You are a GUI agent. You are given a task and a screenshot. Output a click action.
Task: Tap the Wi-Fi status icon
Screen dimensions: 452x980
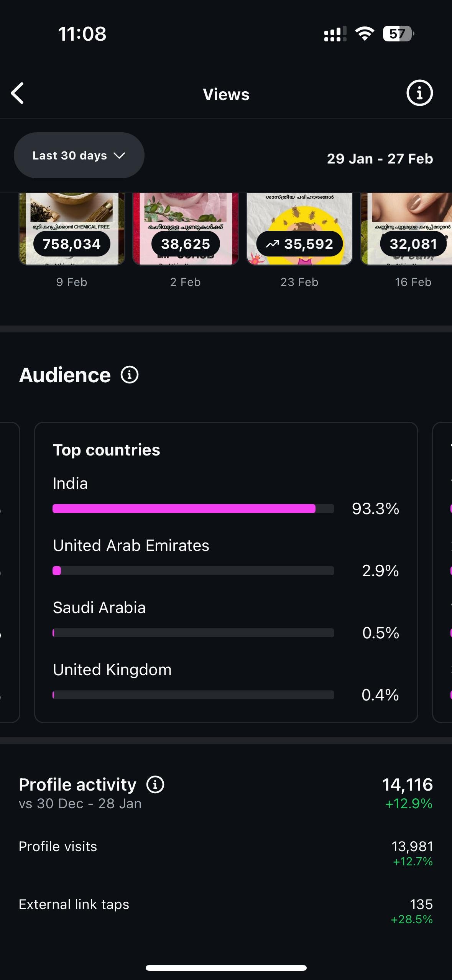pyautogui.click(x=365, y=34)
